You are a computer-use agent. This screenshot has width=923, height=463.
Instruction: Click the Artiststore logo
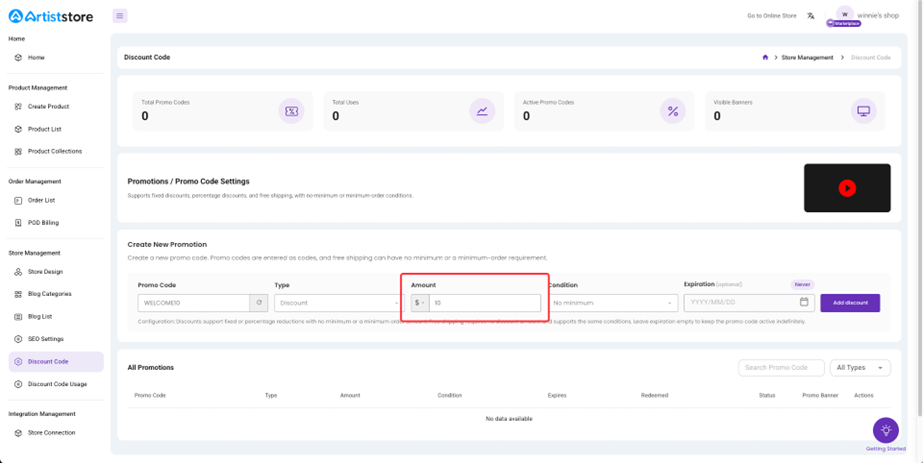point(51,16)
